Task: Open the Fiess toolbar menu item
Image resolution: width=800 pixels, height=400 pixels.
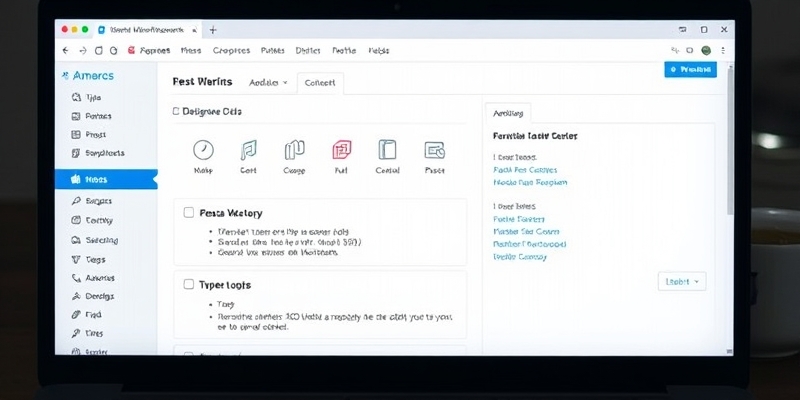Action: point(191,51)
